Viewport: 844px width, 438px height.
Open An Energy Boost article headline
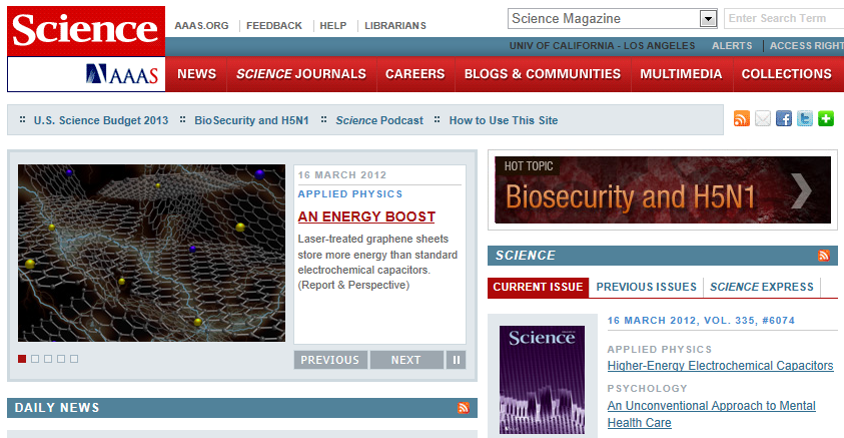click(367, 217)
